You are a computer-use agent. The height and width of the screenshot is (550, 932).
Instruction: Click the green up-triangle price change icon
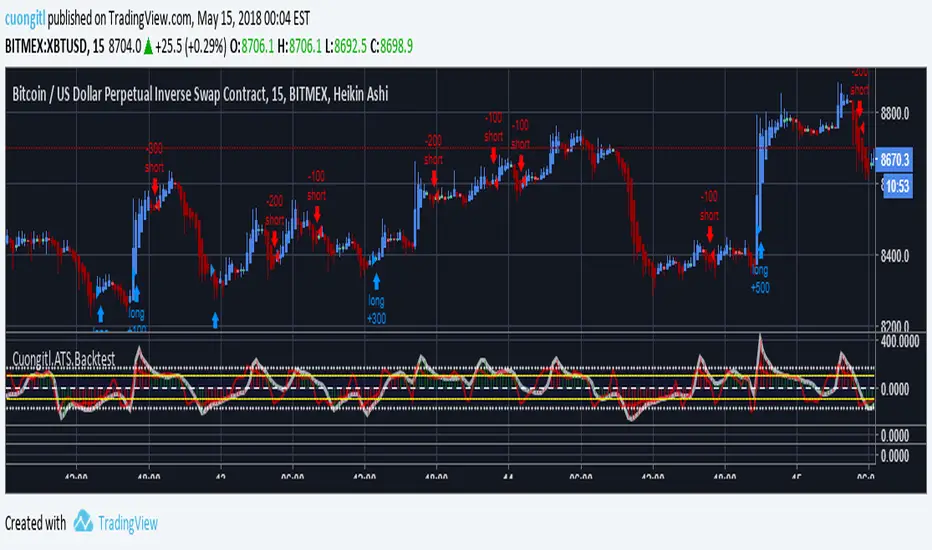[x=148, y=46]
